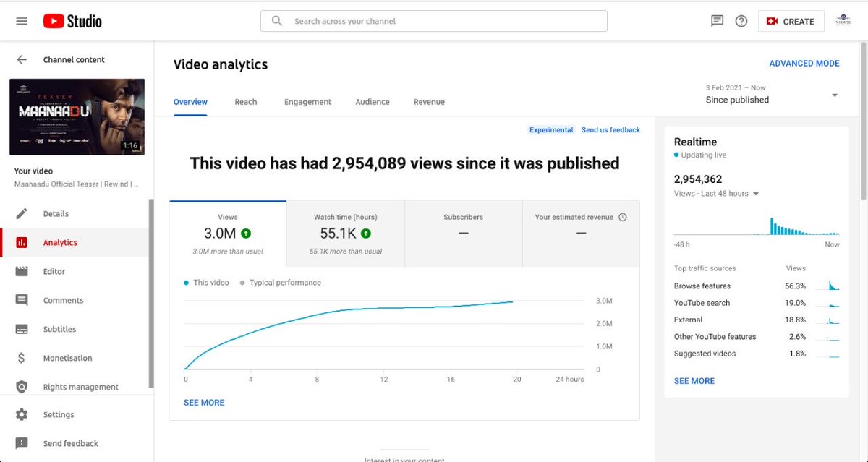Switch to the Overview tab
868x462 pixels.
pyautogui.click(x=190, y=102)
